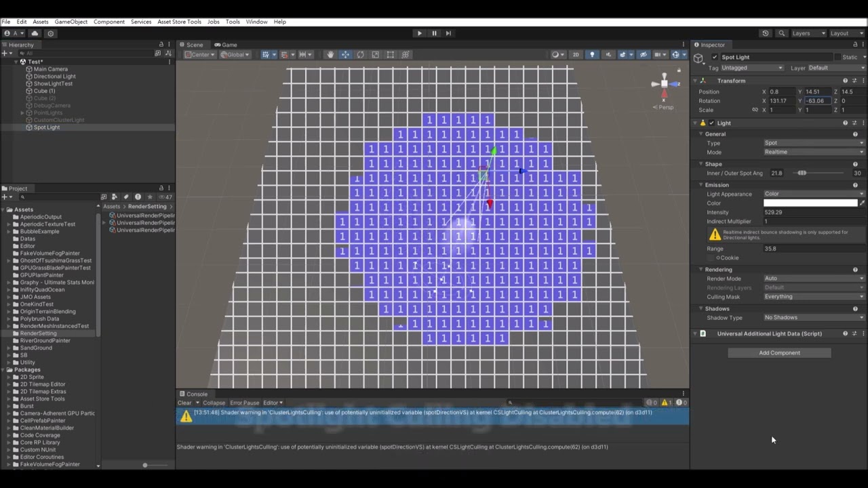This screenshot has height=488, width=868.
Task: Select the Move tool in Scene toolbar
Action: (345, 55)
